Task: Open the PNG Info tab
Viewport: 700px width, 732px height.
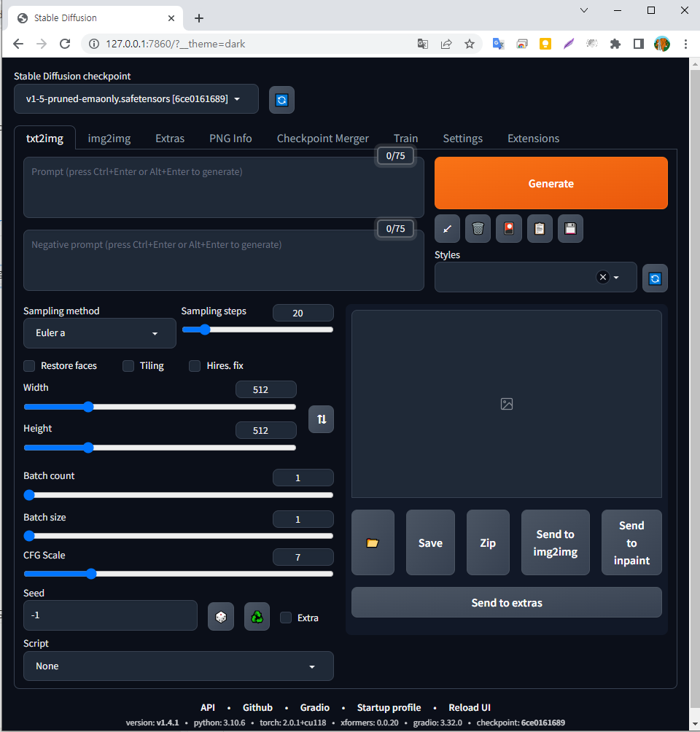Action: (x=230, y=139)
